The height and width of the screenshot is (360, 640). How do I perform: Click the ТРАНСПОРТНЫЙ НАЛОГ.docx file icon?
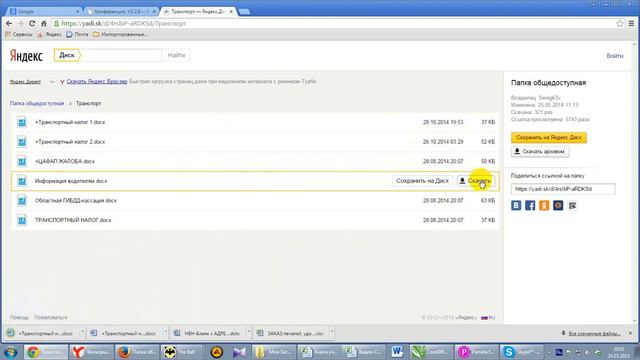[22, 220]
